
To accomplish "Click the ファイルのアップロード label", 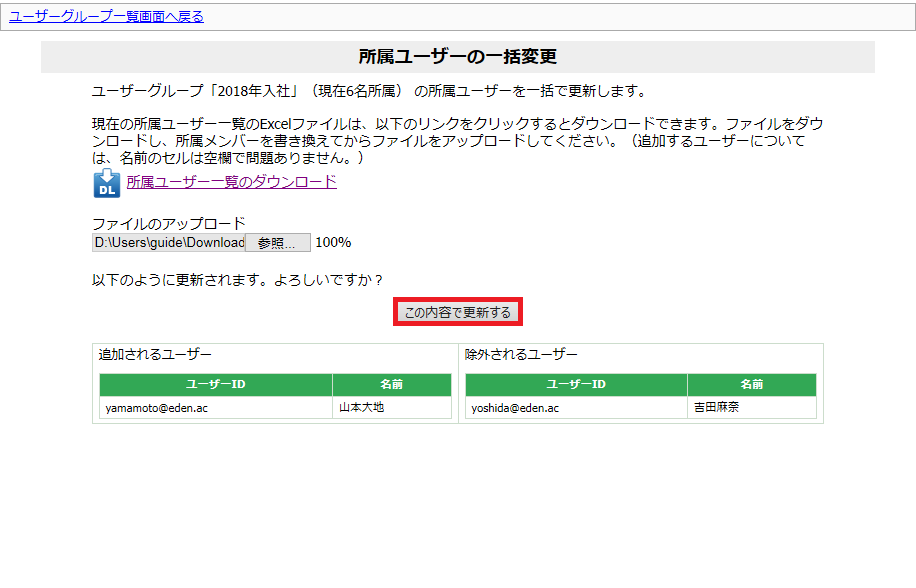I will [169, 224].
